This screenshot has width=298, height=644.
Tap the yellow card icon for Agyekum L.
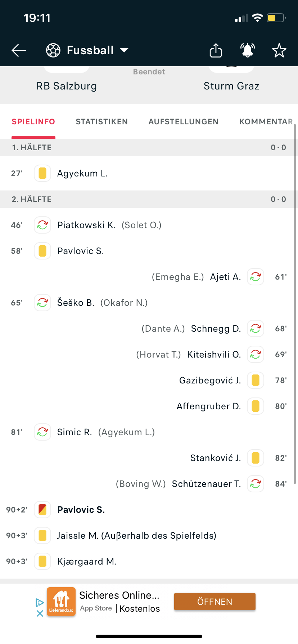(x=42, y=173)
